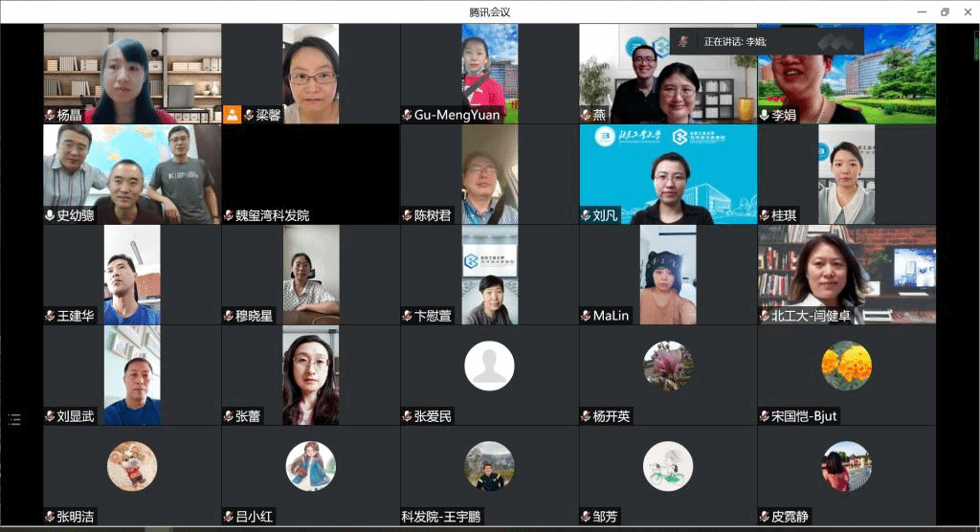Click the muted mic icon in the speaking indicator bar

(x=683, y=41)
